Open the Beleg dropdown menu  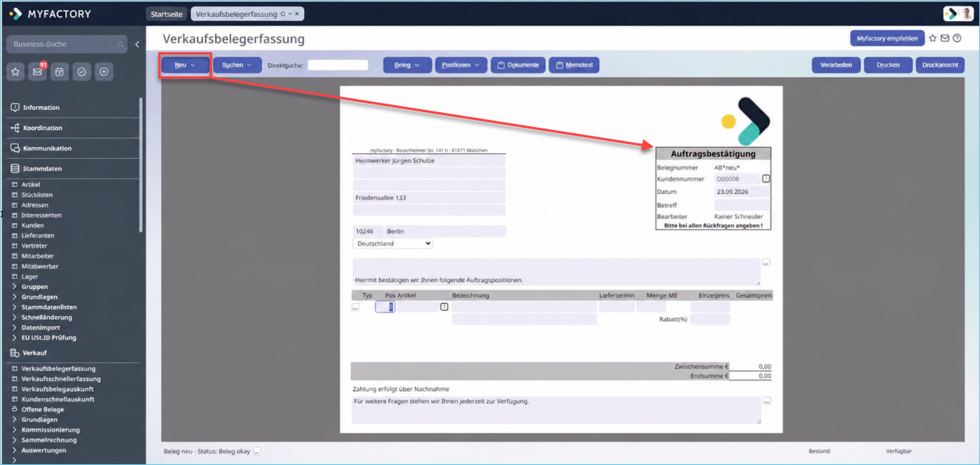pos(407,65)
